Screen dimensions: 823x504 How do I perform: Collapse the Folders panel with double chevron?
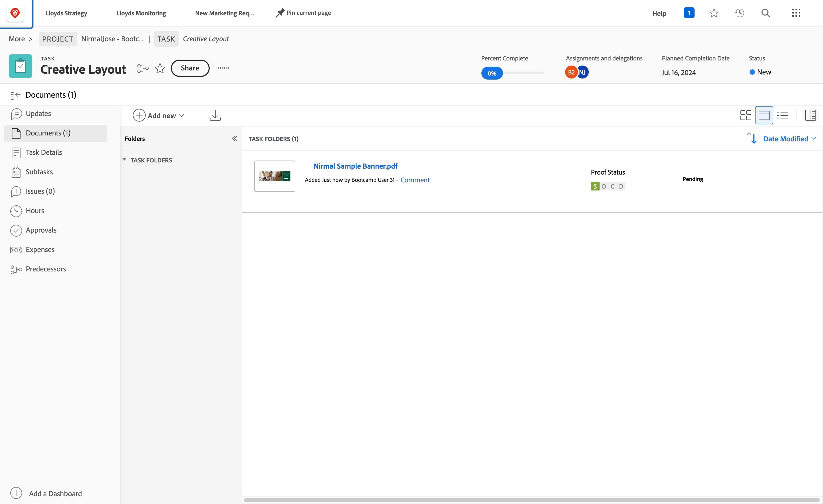(x=234, y=138)
